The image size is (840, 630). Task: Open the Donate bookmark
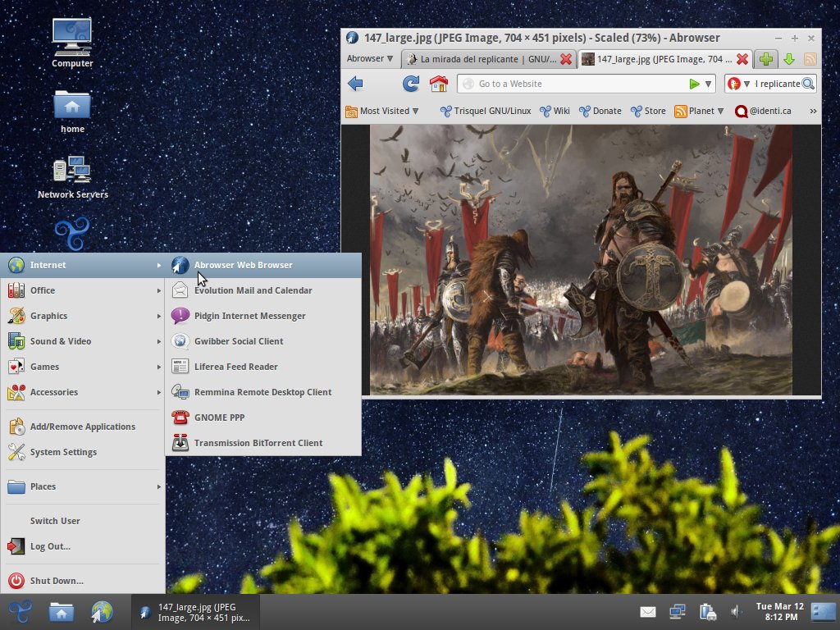click(600, 111)
